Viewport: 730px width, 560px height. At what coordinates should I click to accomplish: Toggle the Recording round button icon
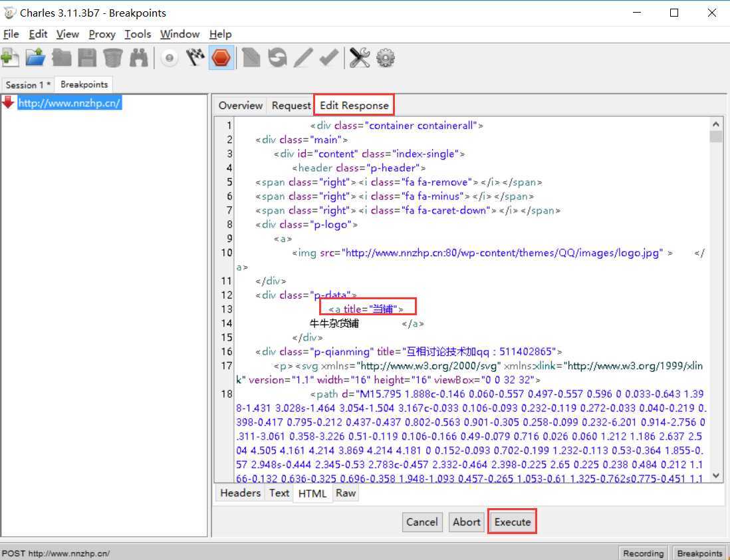(170, 59)
